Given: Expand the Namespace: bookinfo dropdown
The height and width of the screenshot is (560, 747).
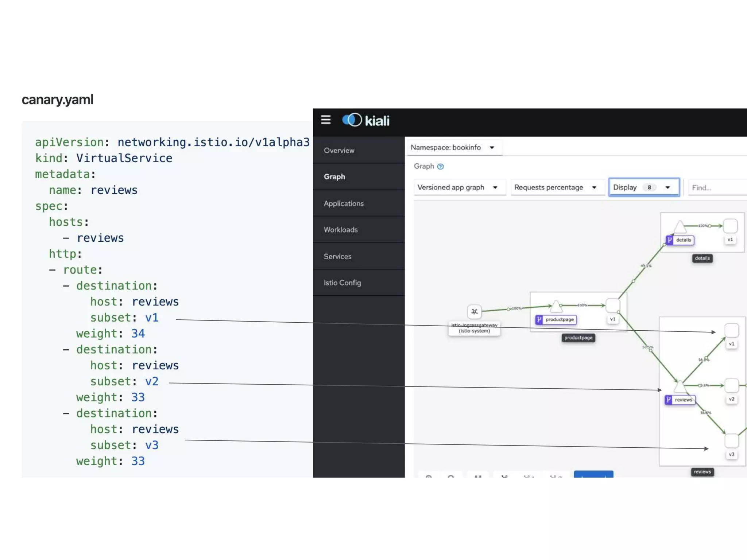Looking at the screenshot, I should (453, 148).
